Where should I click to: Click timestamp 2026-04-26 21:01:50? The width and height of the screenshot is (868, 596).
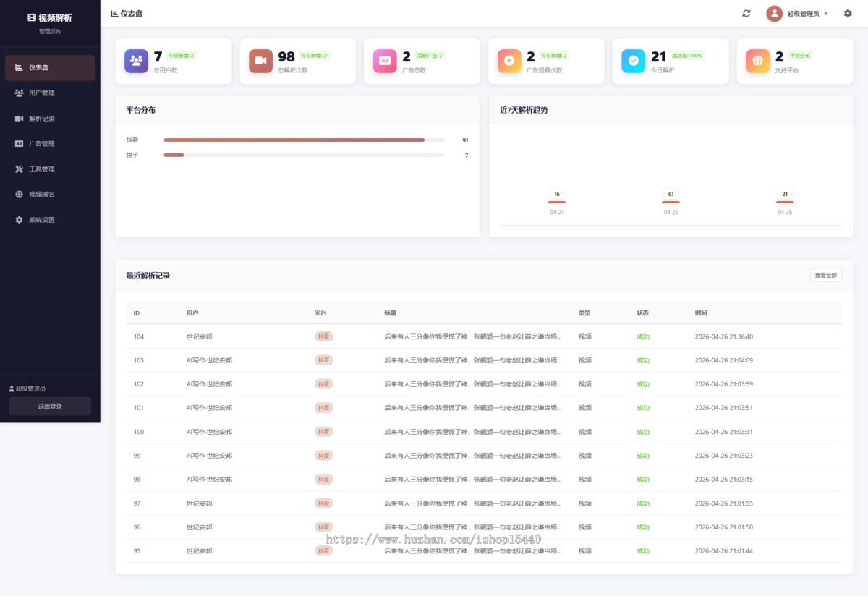(724, 527)
